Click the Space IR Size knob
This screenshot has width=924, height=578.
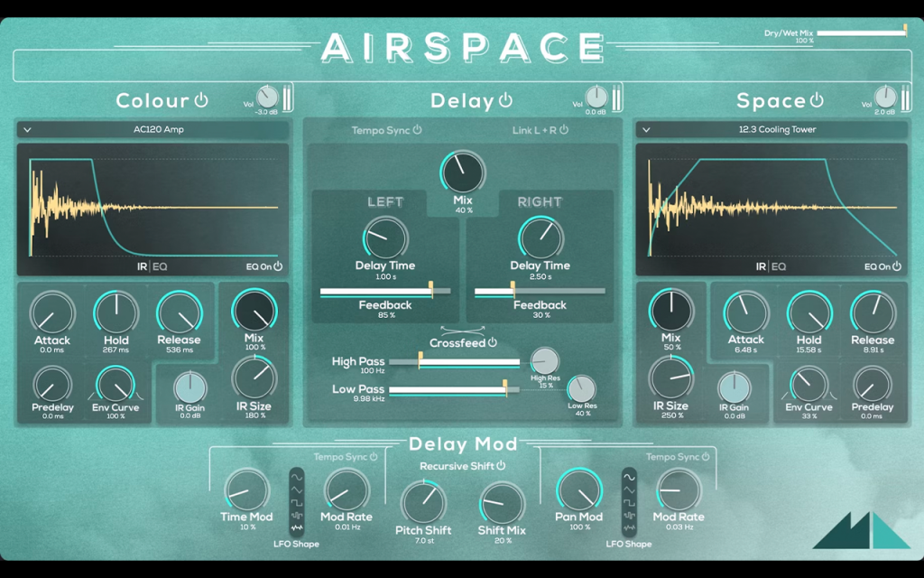click(671, 378)
